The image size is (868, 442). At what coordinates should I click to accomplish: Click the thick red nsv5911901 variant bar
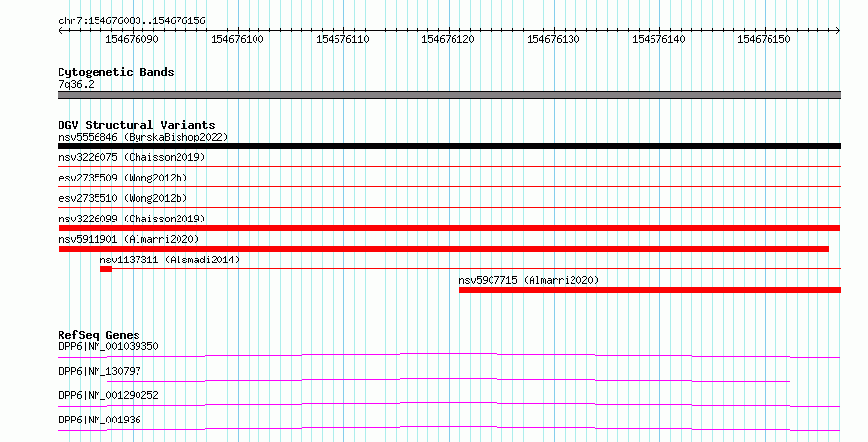click(444, 249)
